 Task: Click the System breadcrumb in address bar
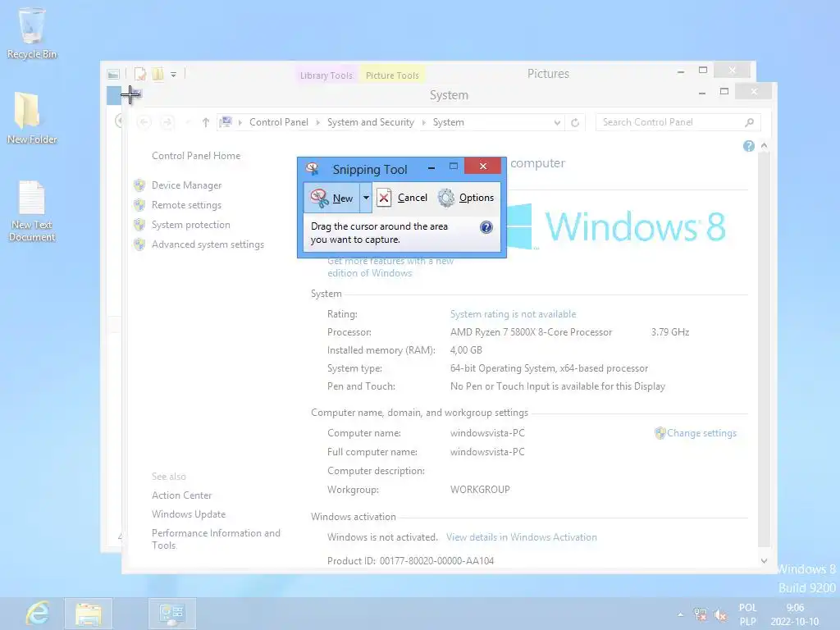(449, 123)
